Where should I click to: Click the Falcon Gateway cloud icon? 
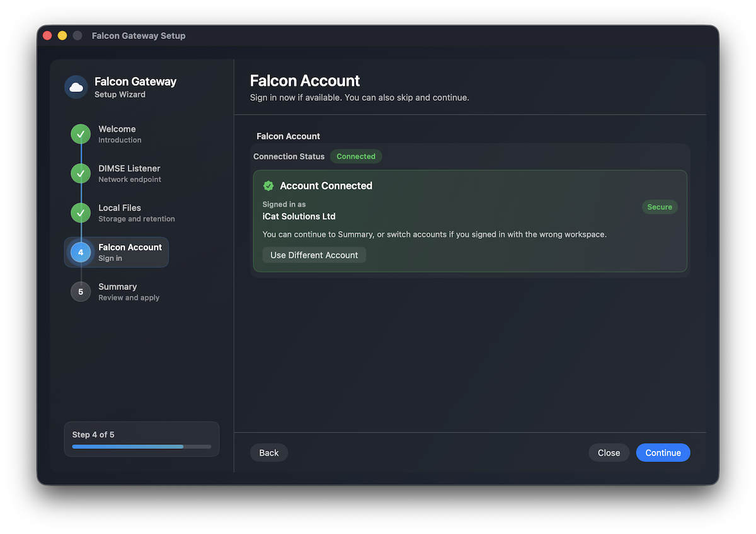tap(76, 87)
